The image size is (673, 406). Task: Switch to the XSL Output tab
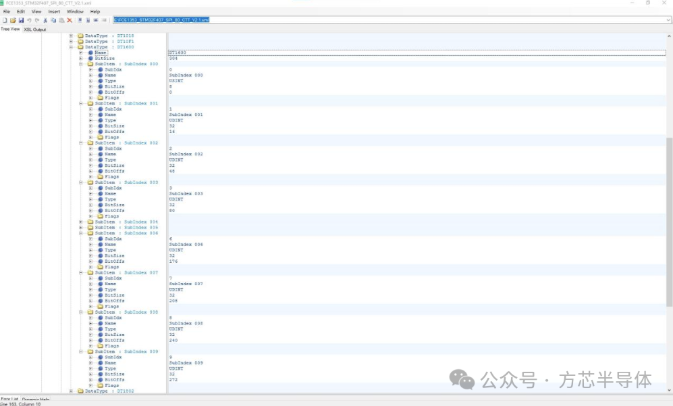pyautogui.click(x=35, y=30)
